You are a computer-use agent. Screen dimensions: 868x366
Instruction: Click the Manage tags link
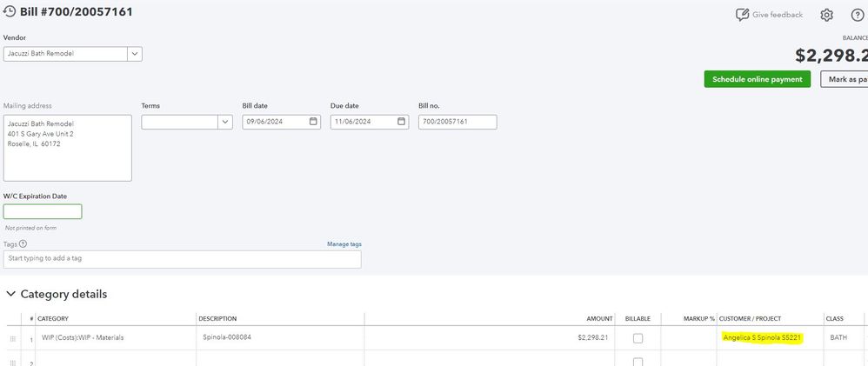344,244
